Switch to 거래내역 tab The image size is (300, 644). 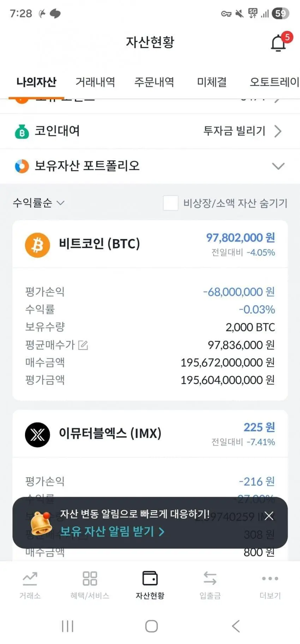[x=95, y=82]
